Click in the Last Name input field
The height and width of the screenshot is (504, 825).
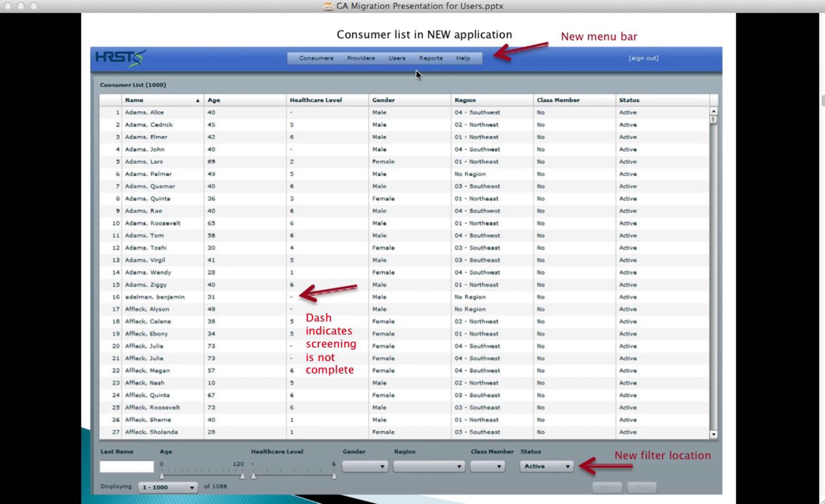126,467
